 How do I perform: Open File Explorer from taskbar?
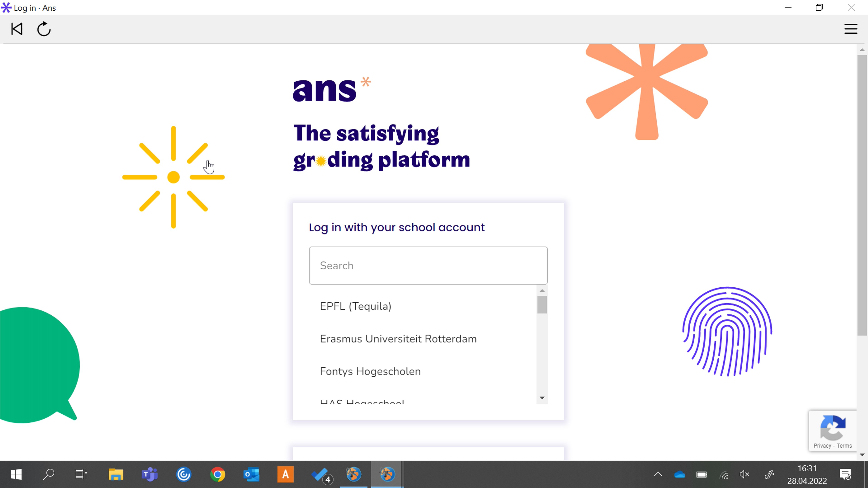coord(116,474)
